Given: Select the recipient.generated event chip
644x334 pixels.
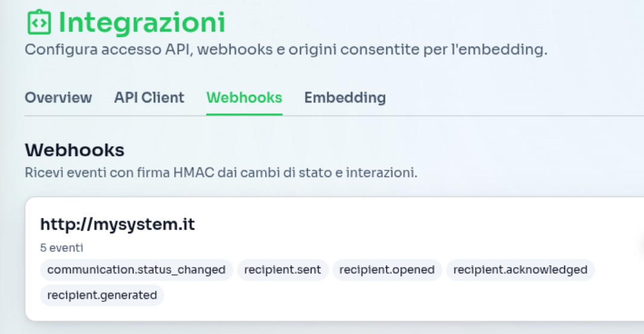Looking at the screenshot, I should click(102, 295).
